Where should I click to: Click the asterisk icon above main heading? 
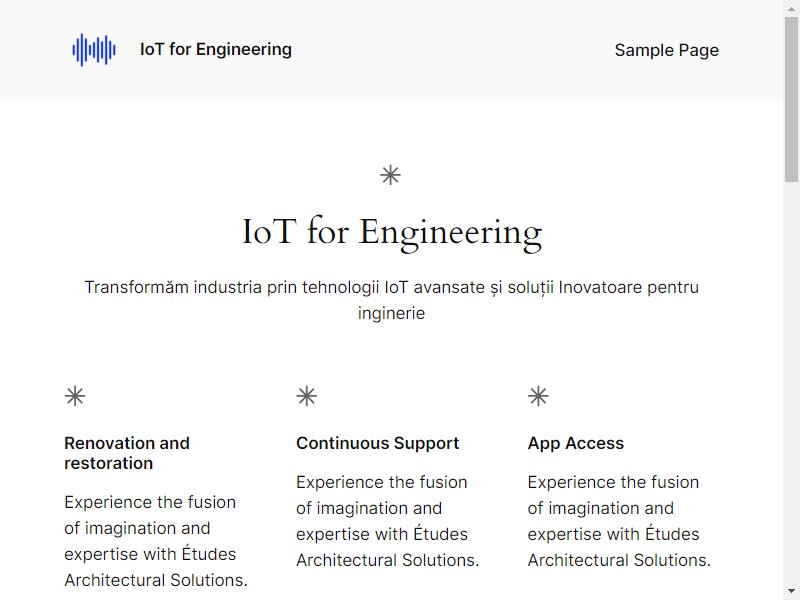391,175
